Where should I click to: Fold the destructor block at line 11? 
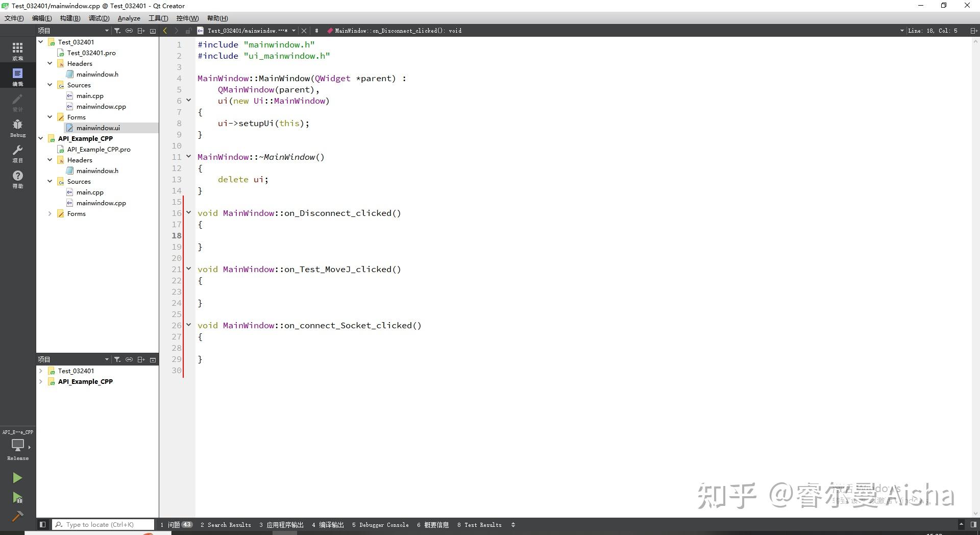point(188,156)
